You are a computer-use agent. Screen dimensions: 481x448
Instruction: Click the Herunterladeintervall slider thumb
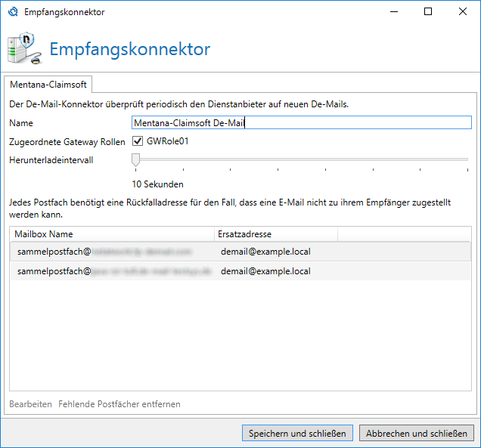pos(135,160)
